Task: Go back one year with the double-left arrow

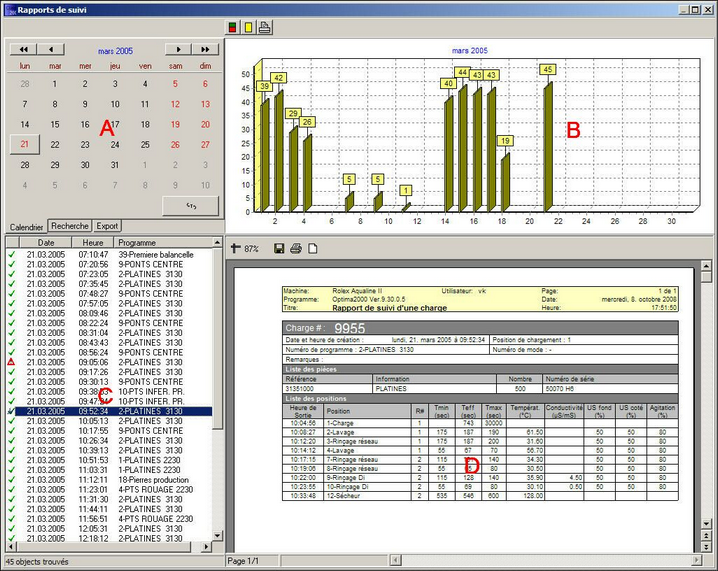Action: coord(23,49)
